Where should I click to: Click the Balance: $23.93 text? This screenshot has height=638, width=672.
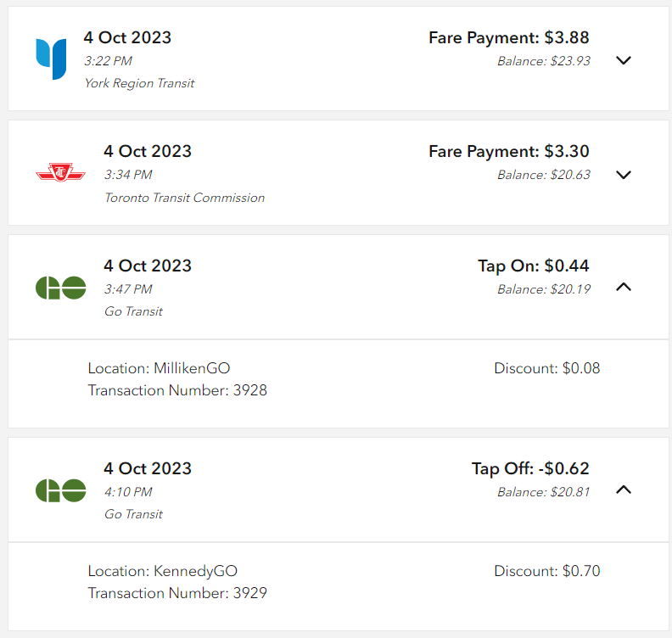(543, 61)
